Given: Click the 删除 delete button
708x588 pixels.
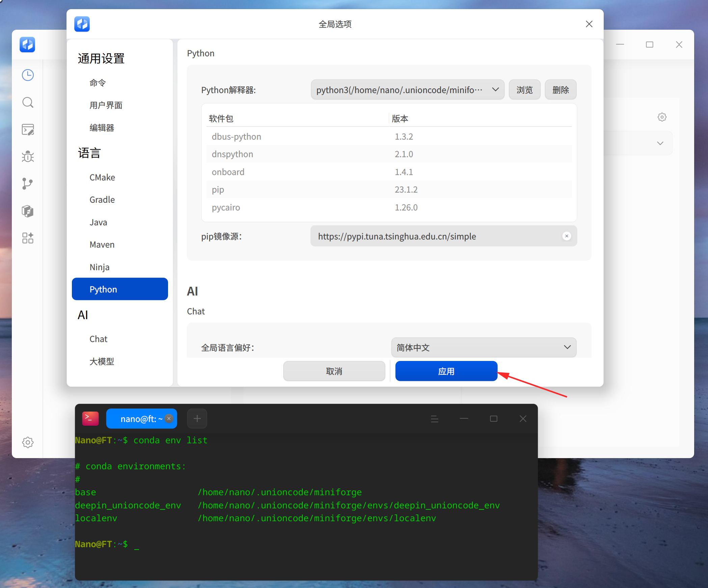Looking at the screenshot, I should click(x=561, y=90).
